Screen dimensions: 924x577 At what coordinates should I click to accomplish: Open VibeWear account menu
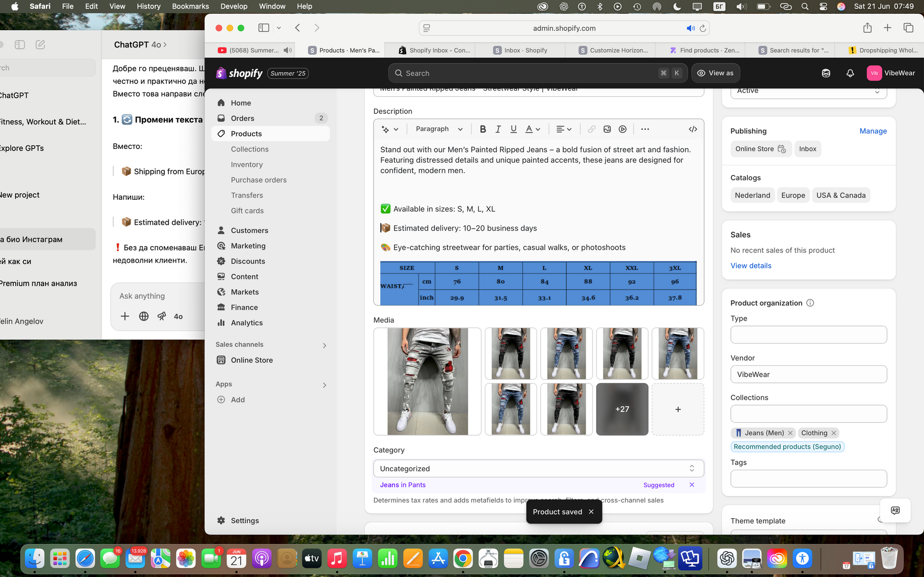(x=891, y=73)
